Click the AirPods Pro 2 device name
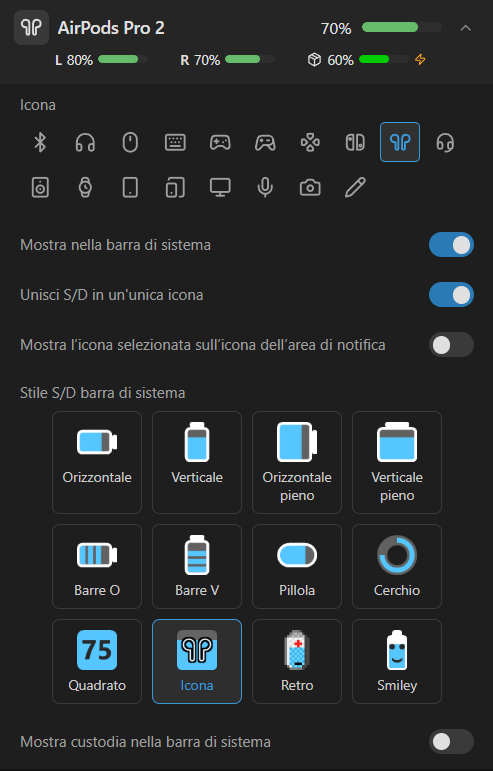 pyautogui.click(x=111, y=28)
